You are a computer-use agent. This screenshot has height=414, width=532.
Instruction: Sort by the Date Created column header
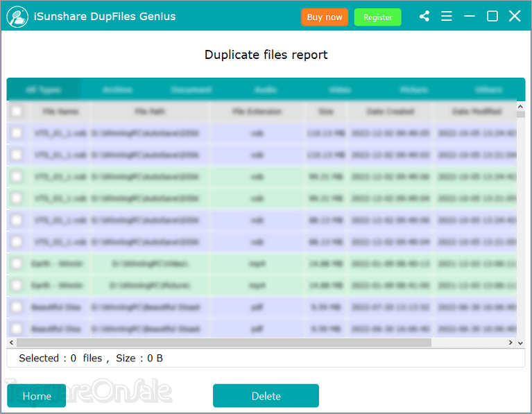click(391, 112)
